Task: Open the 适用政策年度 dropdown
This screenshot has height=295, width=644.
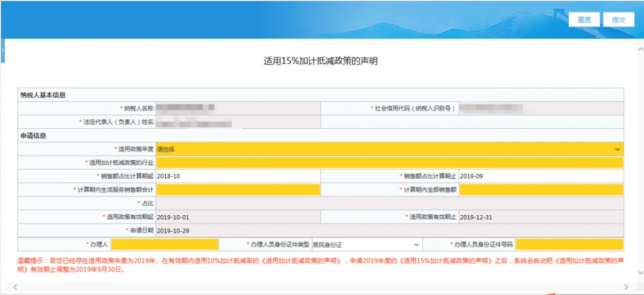Action: [x=389, y=150]
